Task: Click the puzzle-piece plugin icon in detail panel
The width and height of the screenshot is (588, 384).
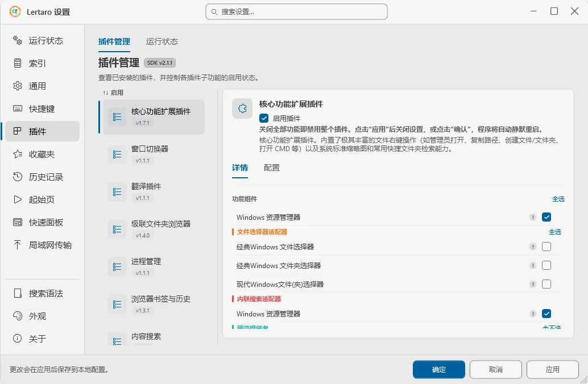Action: coord(242,108)
